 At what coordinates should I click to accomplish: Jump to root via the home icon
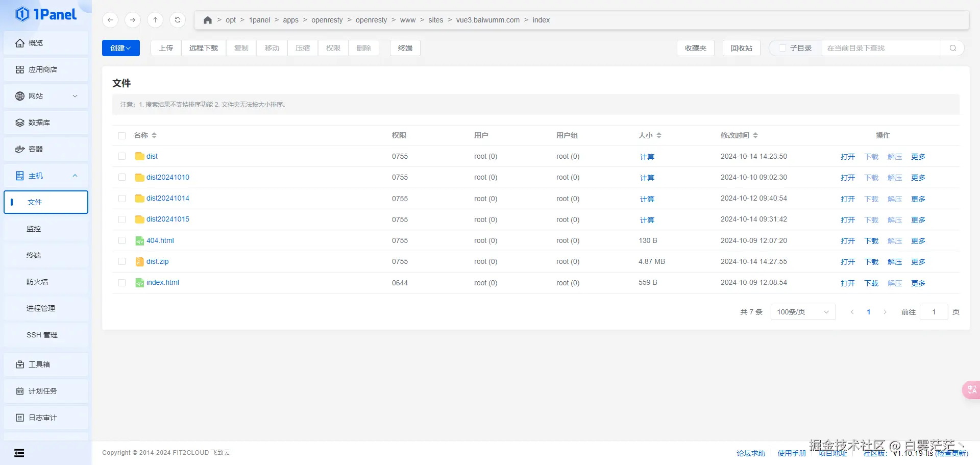coord(207,20)
